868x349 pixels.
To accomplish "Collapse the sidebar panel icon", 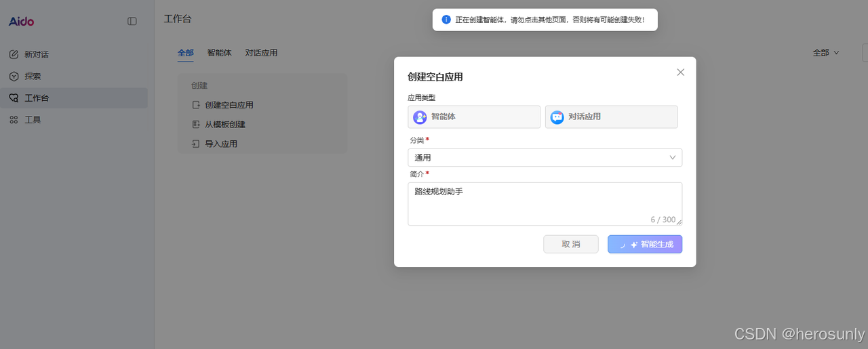I will (132, 22).
